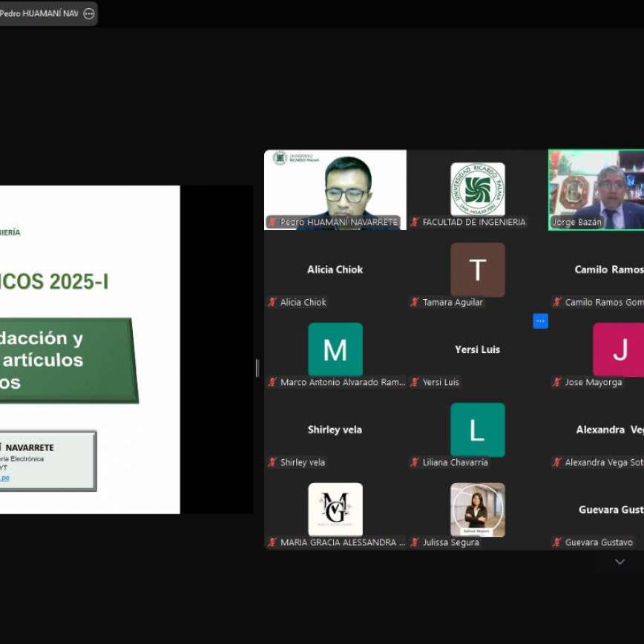
Task: Click muted microphone icon next to Alicia Chiok
Action: click(x=272, y=302)
